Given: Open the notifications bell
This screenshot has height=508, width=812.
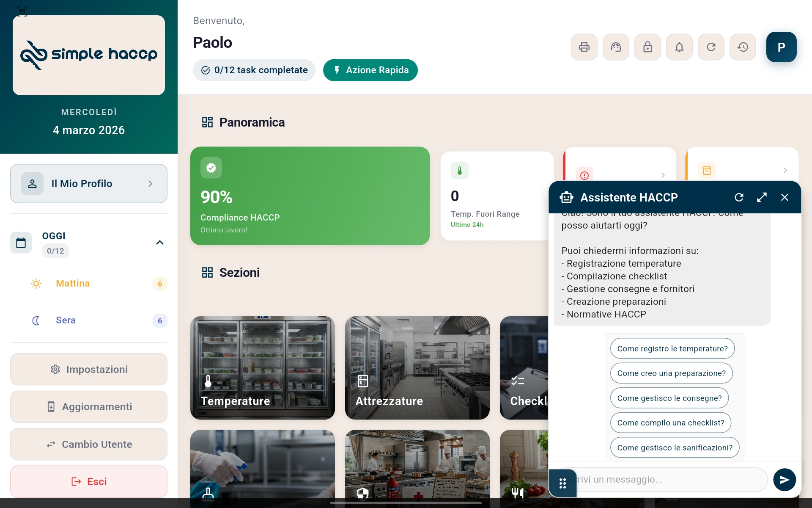Looking at the screenshot, I should (x=679, y=47).
